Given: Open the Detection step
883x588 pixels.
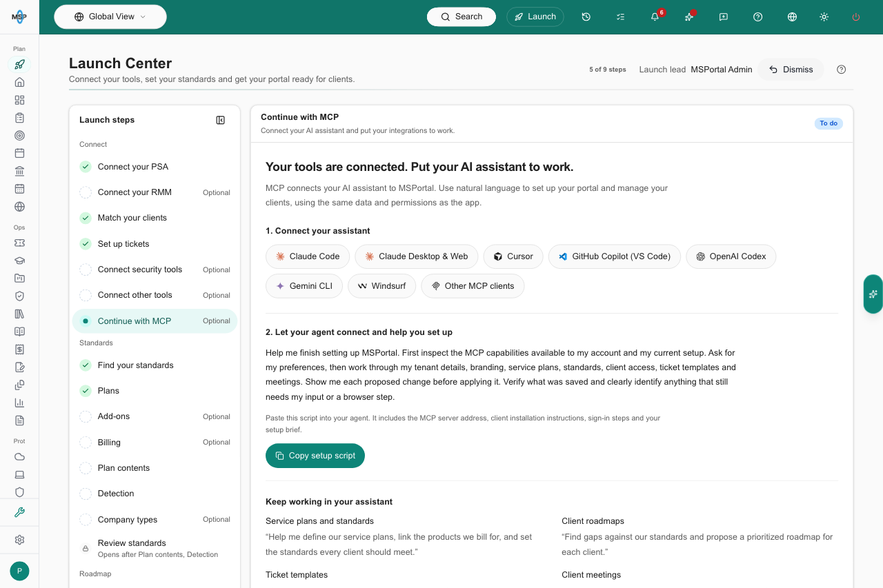Looking at the screenshot, I should [155, 494].
